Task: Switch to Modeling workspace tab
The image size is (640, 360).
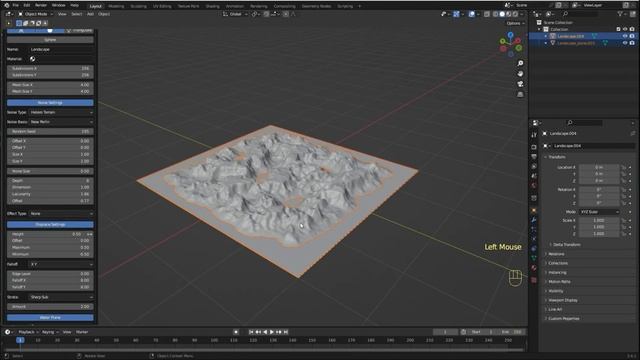Action: point(116,6)
